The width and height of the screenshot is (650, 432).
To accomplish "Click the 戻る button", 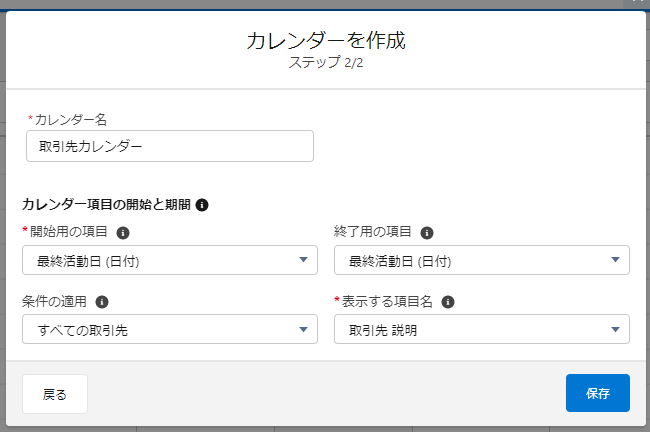I will tap(55, 394).
